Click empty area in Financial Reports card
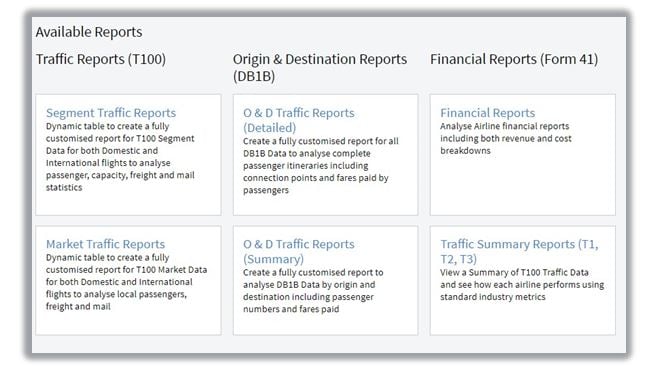Screen dimensions: 652x367 (x=523, y=185)
